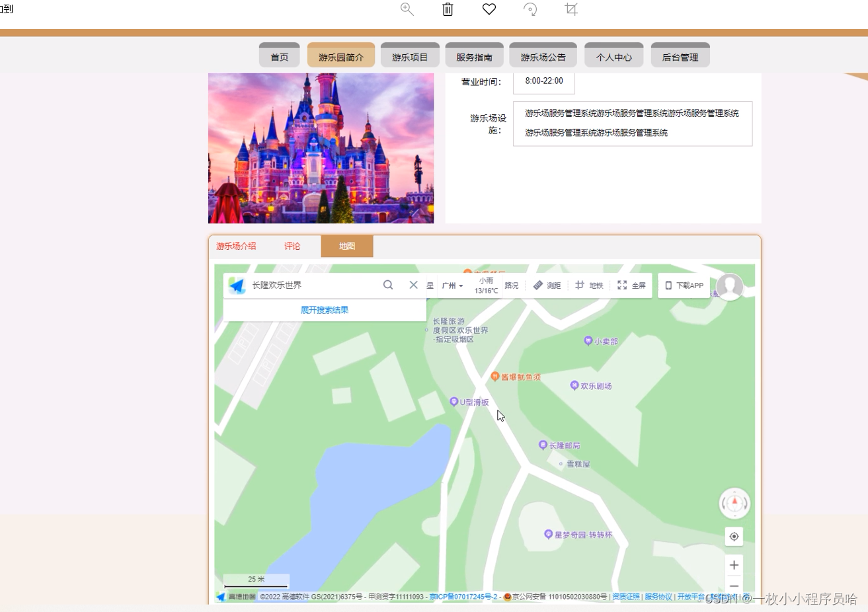
Task: Click the rotate image icon
Action: tap(530, 9)
